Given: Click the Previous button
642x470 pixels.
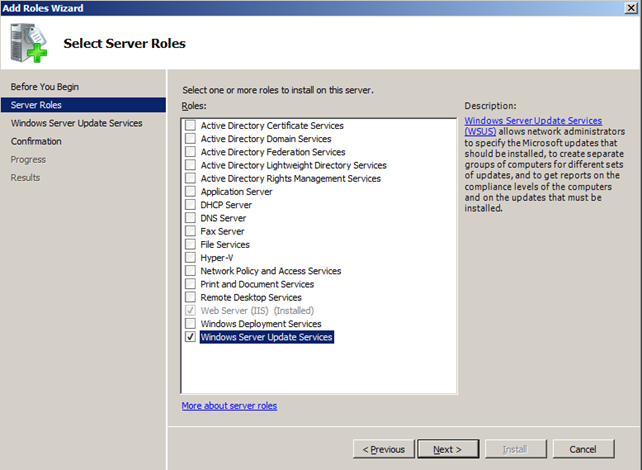Looking at the screenshot, I should [x=384, y=449].
